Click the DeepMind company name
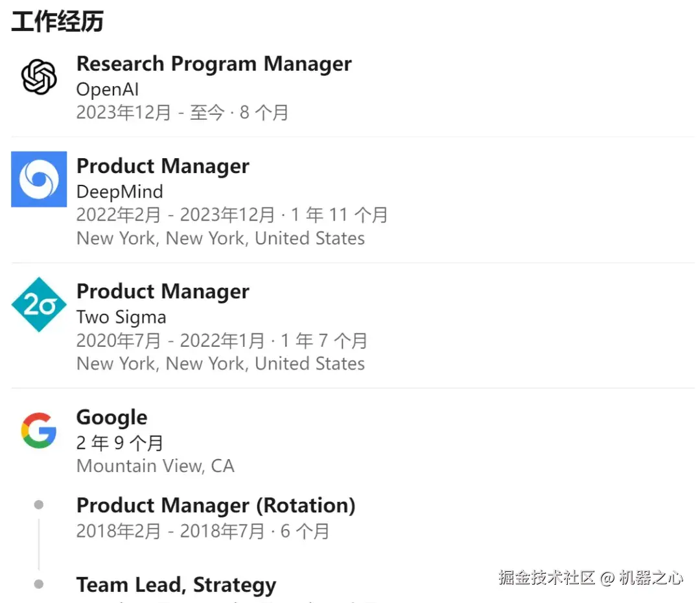Image resolution: width=700 pixels, height=603 pixels. tap(120, 192)
